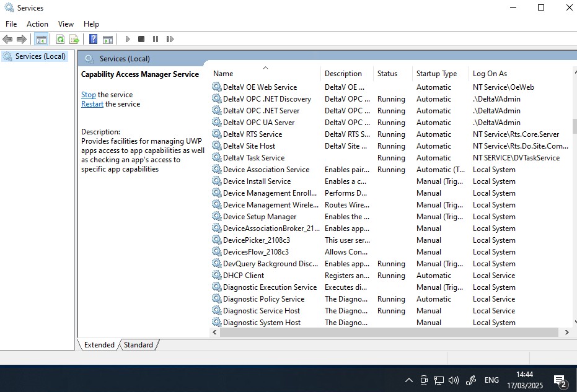Image resolution: width=577 pixels, height=392 pixels.
Task: Open the View menu
Action: click(66, 24)
